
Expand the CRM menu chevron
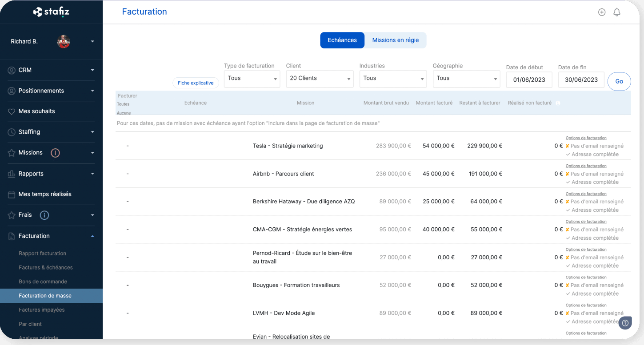[92, 70]
